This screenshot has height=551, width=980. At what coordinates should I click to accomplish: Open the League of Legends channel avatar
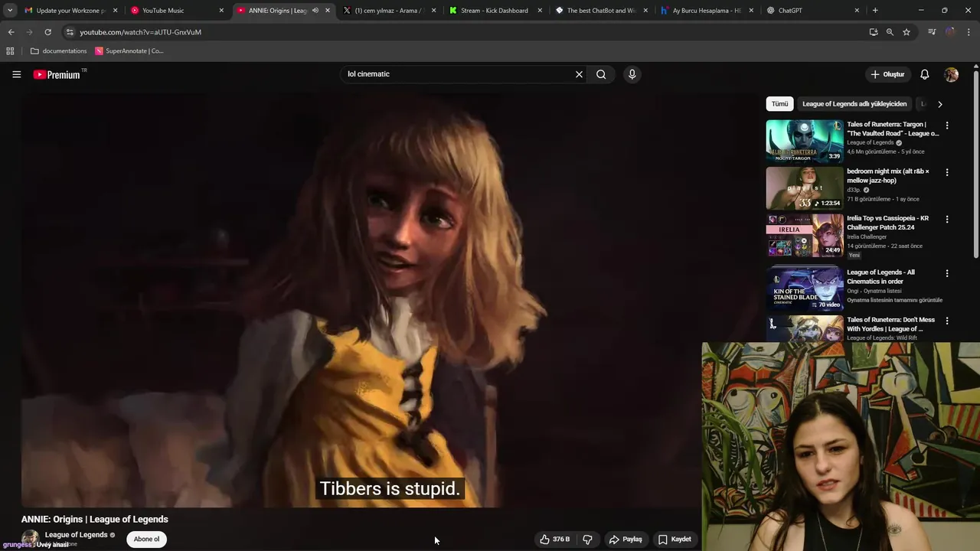[x=30, y=539]
